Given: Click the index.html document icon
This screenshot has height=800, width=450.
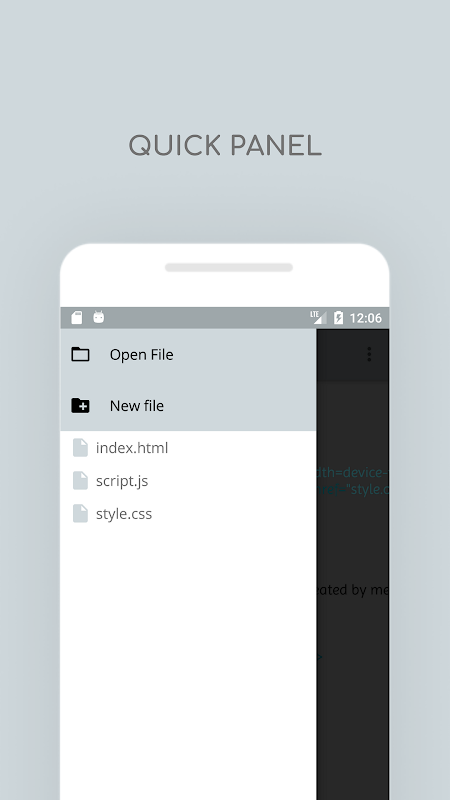Looking at the screenshot, I should [80, 447].
